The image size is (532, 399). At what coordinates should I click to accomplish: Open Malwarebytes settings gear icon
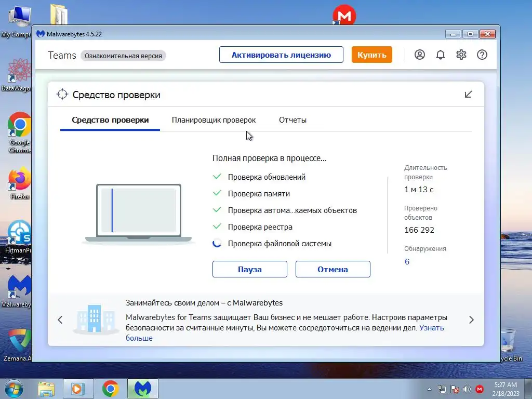(x=461, y=55)
